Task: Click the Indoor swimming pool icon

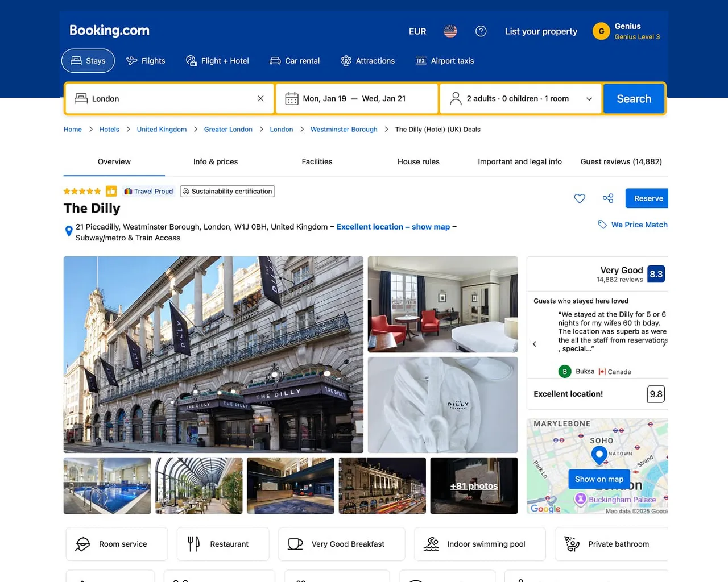Action: tap(431, 544)
